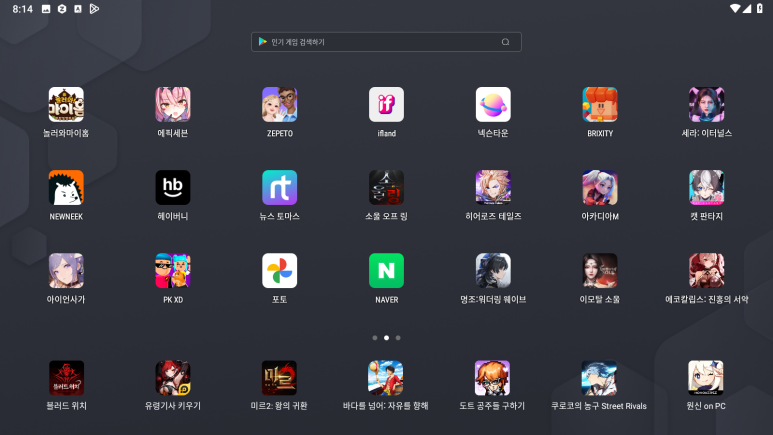Click the Google Play logo in search bar
This screenshot has width=773, height=435.
click(x=263, y=42)
